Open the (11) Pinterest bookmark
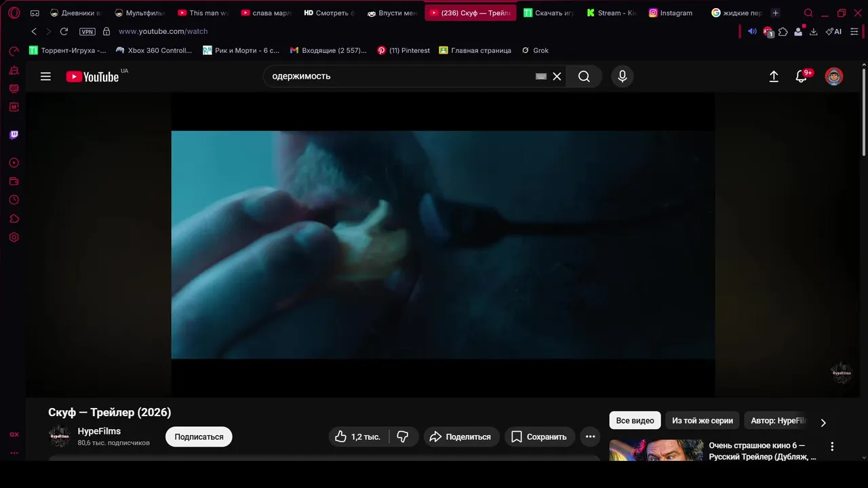 (403, 50)
